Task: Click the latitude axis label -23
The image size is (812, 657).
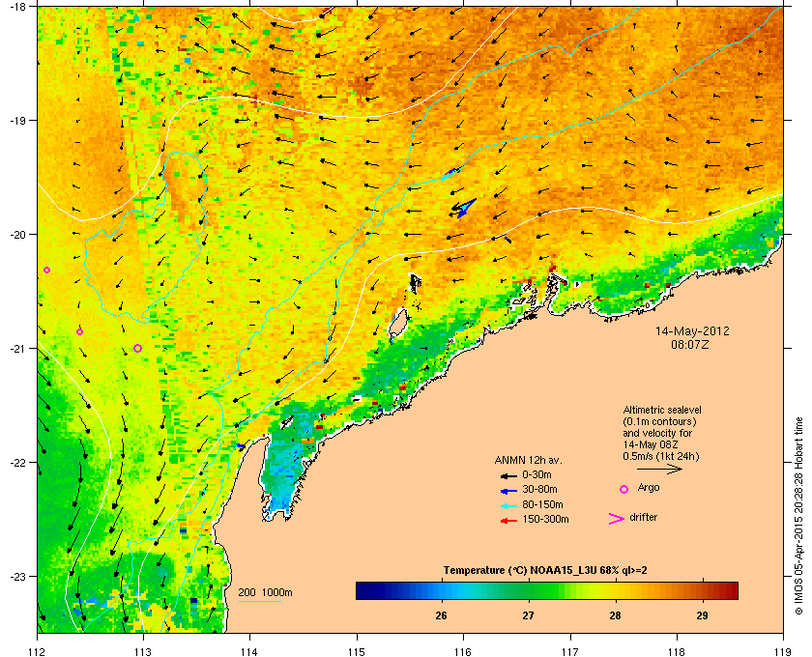Action: [x=17, y=576]
